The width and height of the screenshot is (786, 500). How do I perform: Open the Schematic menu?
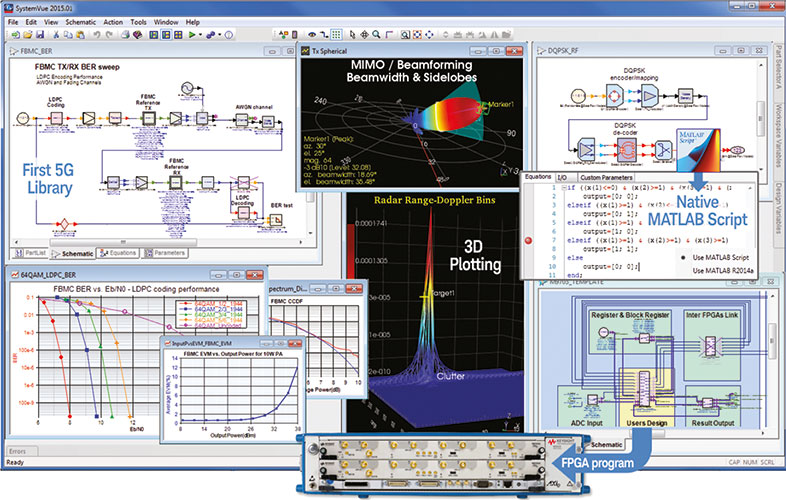[x=81, y=22]
